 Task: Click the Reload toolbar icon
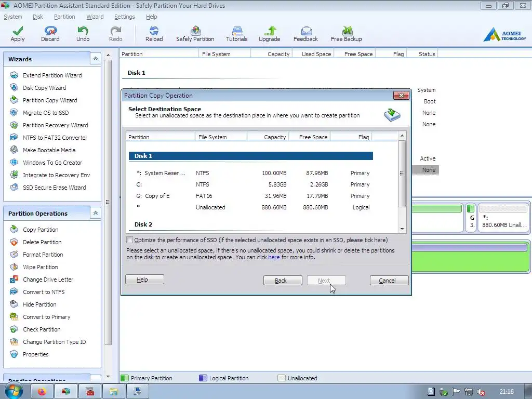[154, 34]
